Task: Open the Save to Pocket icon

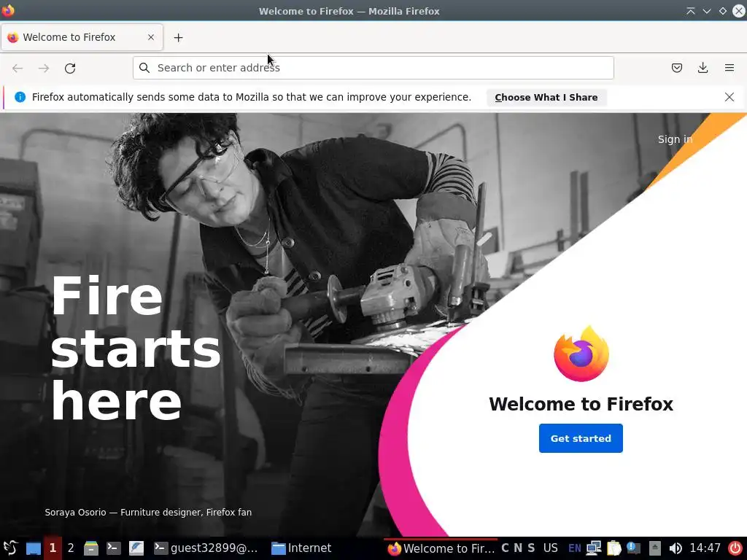Action: click(x=676, y=68)
